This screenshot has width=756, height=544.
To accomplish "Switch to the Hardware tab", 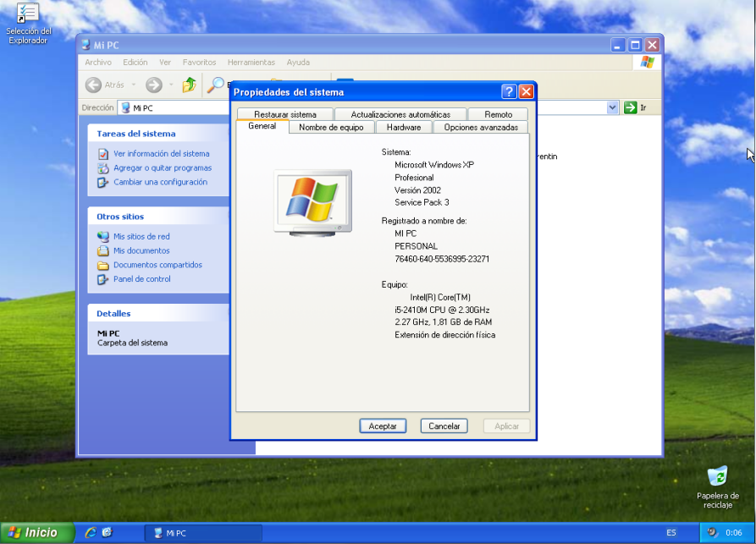I will [404, 127].
